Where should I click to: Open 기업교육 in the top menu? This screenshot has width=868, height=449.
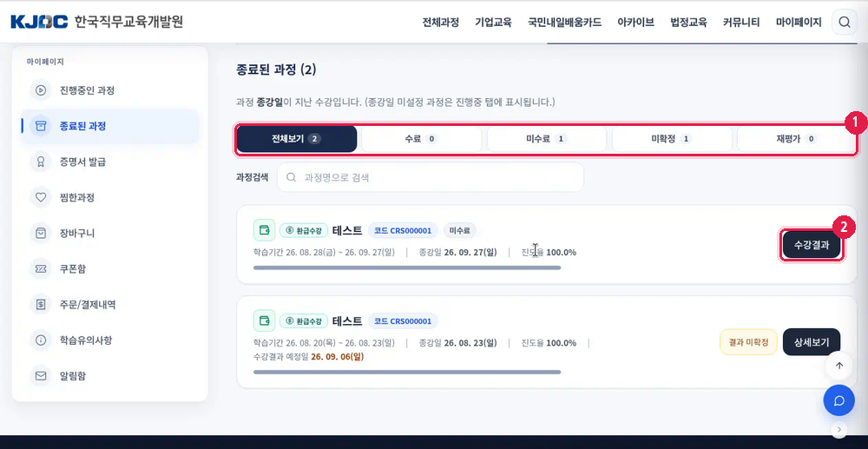click(x=493, y=23)
